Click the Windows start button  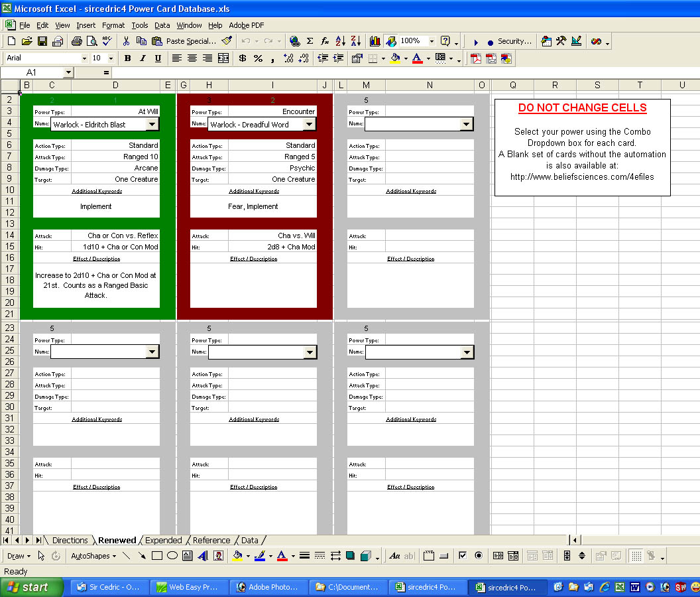tap(31, 587)
